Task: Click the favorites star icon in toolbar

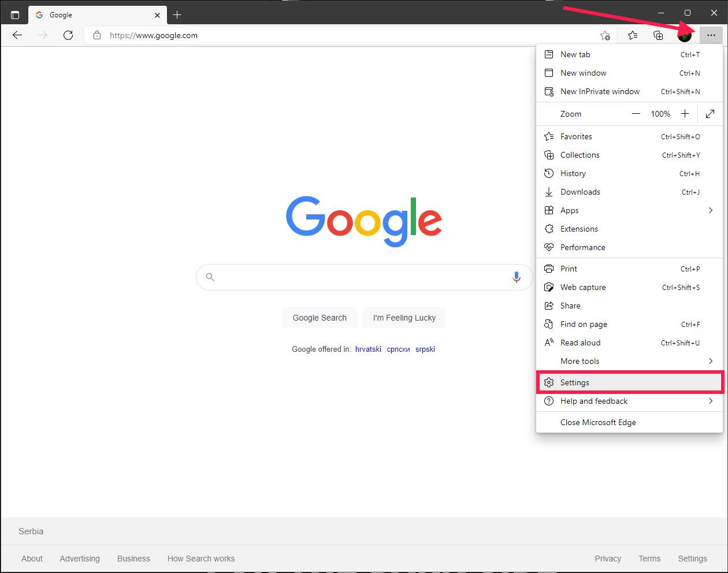Action: tap(633, 35)
